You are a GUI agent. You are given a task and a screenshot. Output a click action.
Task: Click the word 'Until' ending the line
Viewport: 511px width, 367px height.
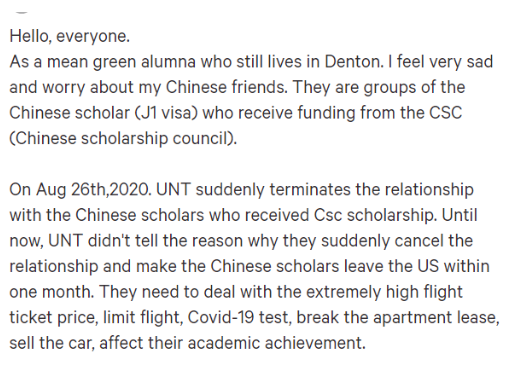(460, 215)
